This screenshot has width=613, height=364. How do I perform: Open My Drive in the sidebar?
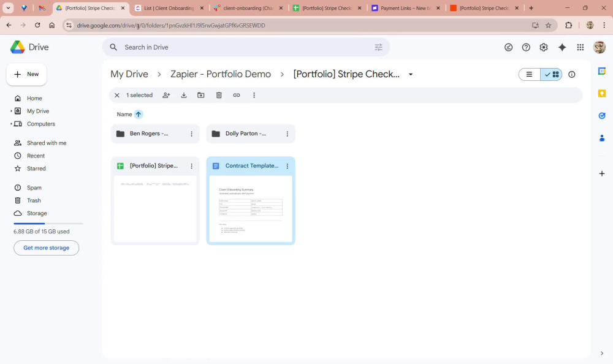pos(38,111)
